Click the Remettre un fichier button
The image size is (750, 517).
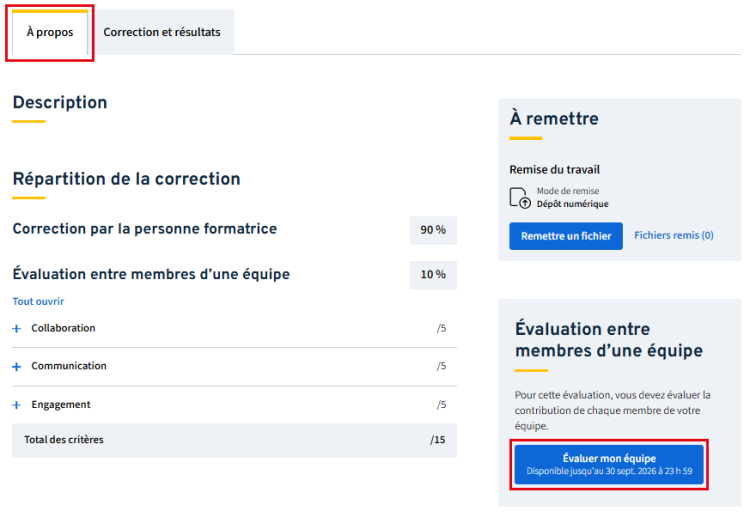click(566, 236)
